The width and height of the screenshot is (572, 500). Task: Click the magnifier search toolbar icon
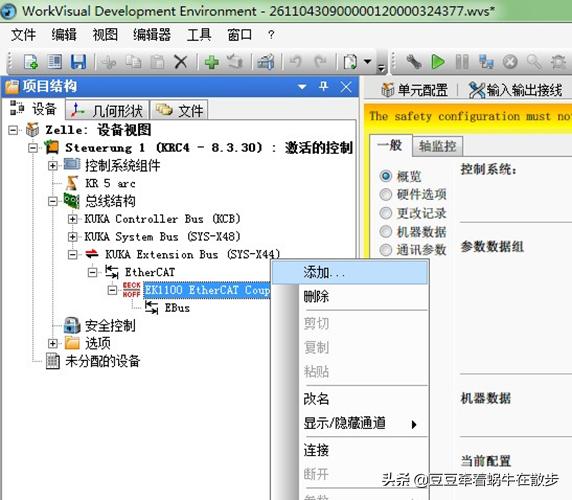534,62
